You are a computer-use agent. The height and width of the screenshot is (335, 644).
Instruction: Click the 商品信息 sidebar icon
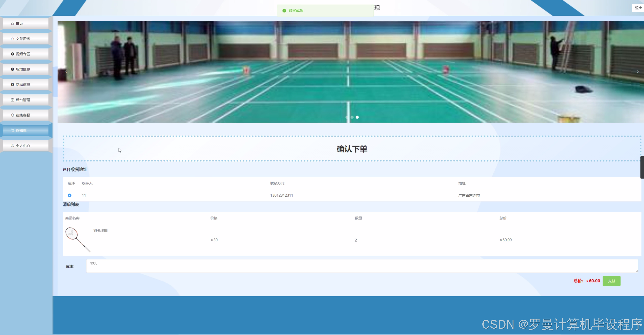[x=12, y=84]
